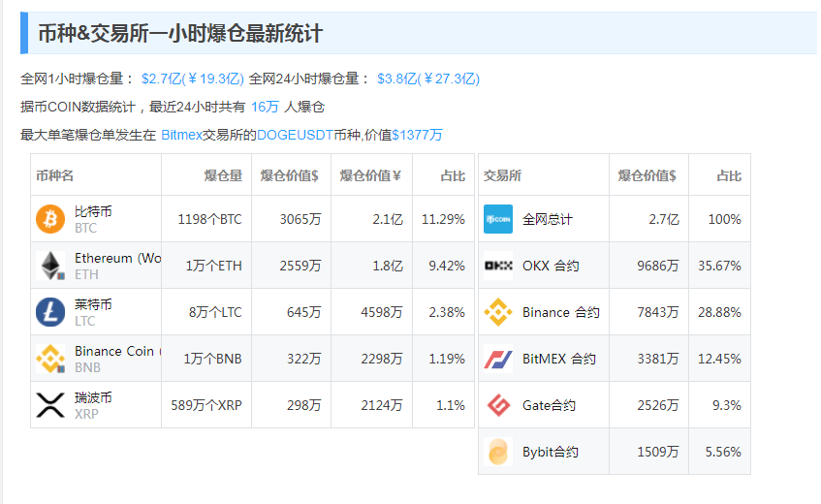
Task: Click the 589万个XRP liquidation amount
Action: click(206, 405)
